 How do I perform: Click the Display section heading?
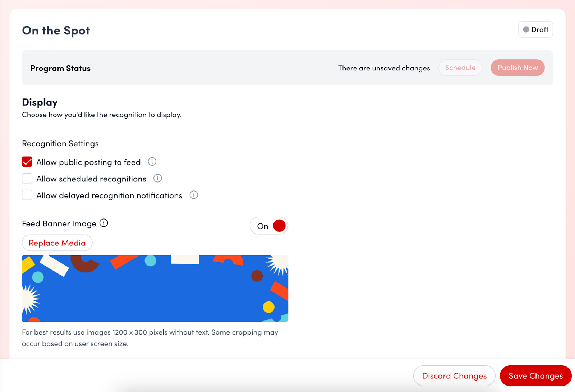pos(40,102)
